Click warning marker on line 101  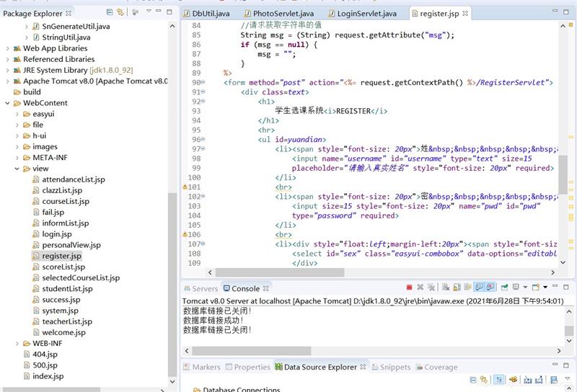185,187
